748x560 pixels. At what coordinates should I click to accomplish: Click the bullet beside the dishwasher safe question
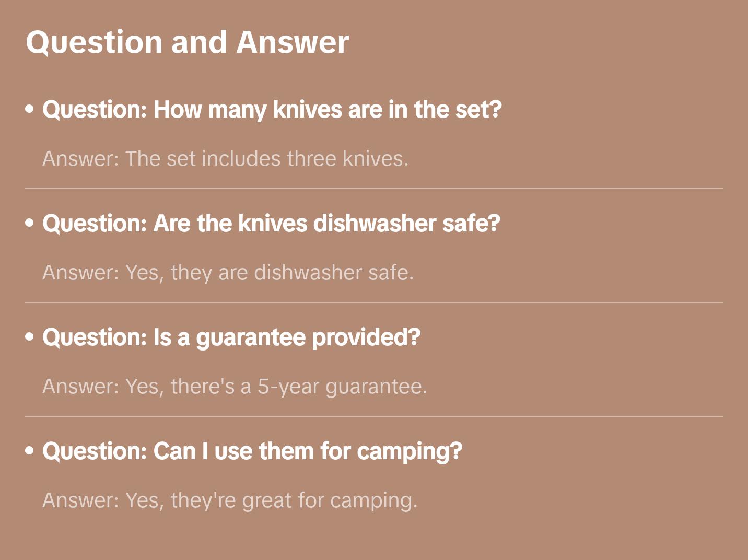coord(30,224)
